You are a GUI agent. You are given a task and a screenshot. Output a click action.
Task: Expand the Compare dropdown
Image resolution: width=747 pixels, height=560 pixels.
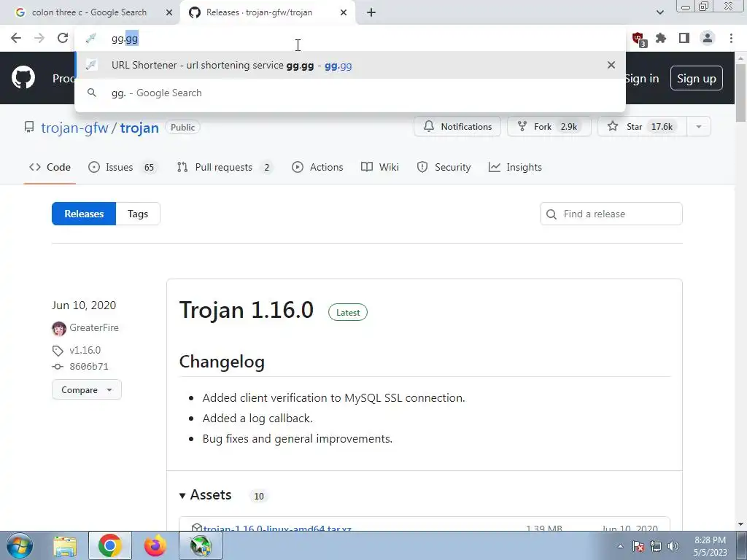tap(87, 389)
